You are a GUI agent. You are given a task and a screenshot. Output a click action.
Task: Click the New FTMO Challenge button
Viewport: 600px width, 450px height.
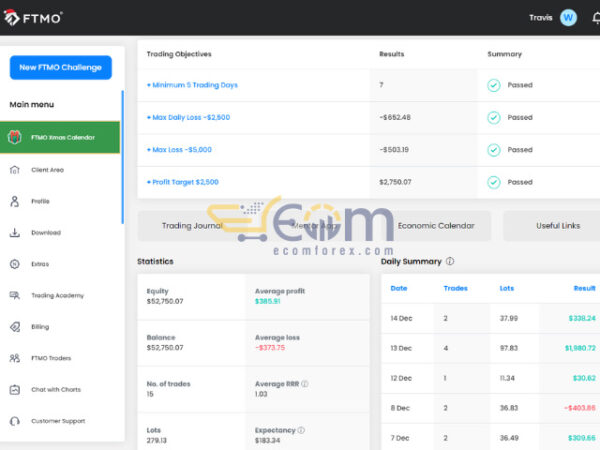[x=61, y=67]
